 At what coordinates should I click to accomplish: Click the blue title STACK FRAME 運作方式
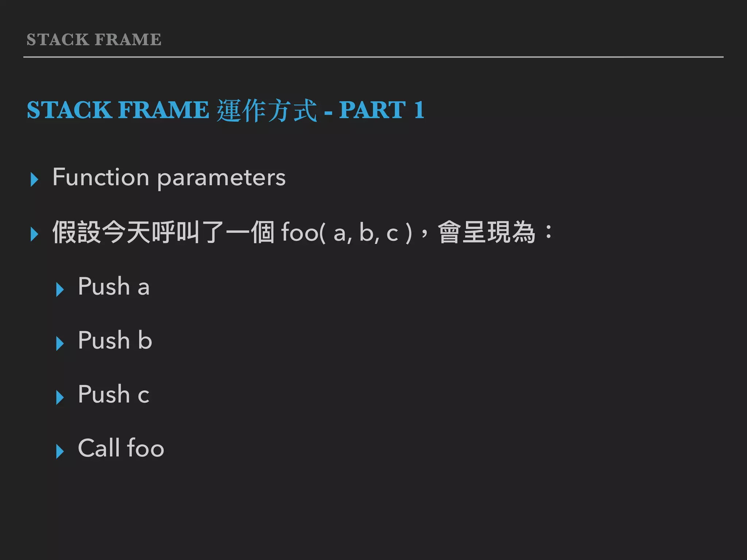pos(172,110)
